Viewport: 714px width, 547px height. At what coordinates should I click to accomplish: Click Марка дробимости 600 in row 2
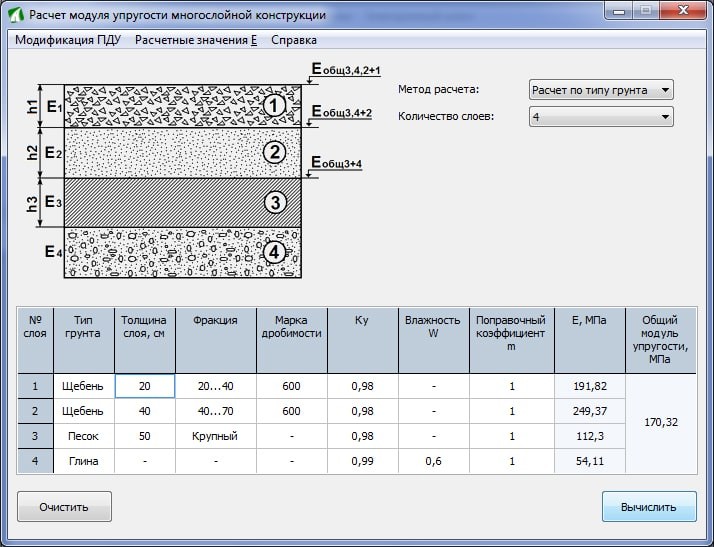[291, 411]
